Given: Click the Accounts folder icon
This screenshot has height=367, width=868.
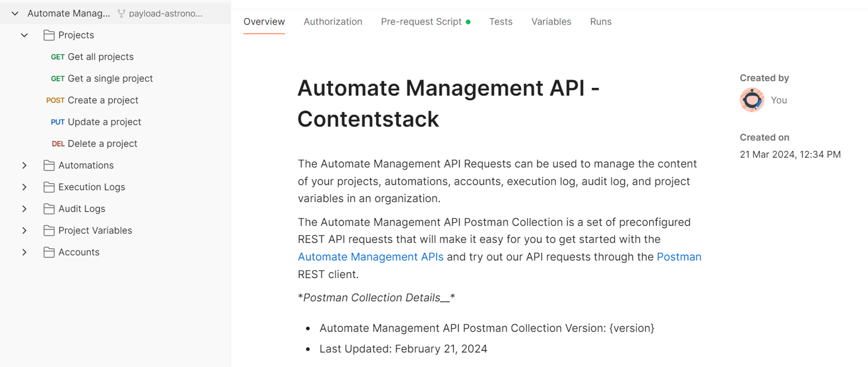Looking at the screenshot, I should [x=49, y=252].
